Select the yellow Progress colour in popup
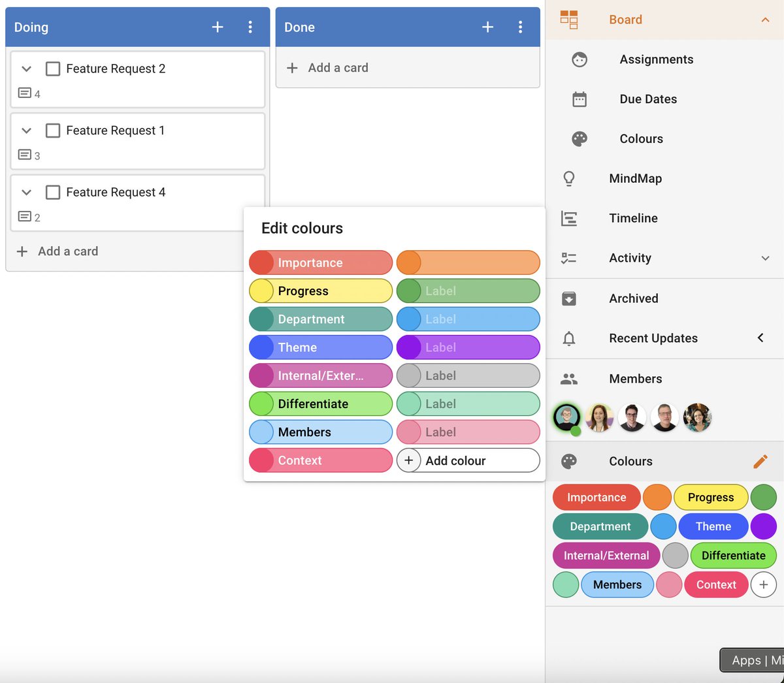The image size is (784, 683). [x=321, y=291]
